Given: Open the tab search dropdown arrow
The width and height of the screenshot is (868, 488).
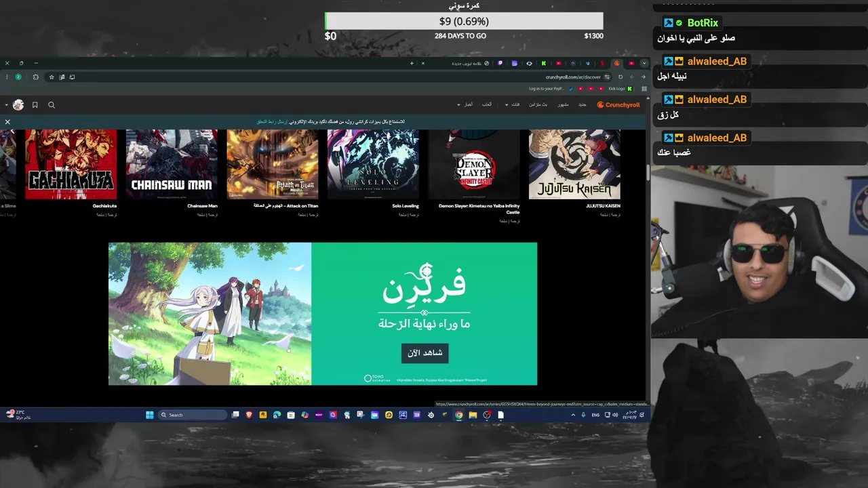Looking at the screenshot, I should (x=644, y=63).
